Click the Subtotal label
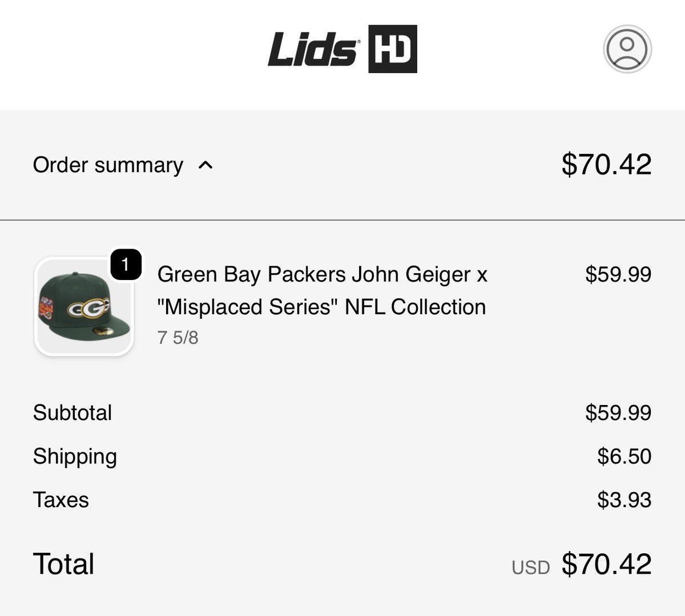Image resolution: width=685 pixels, height=616 pixels. pos(72,412)
